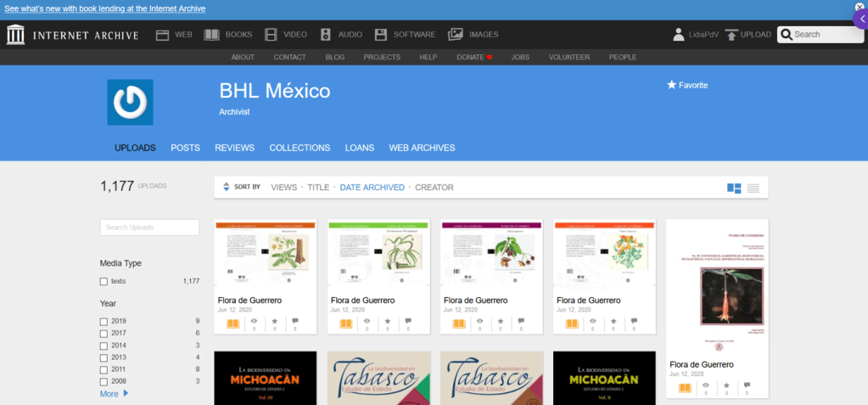Open the first Flora de Guerrero title
This screenshot has width=868, height=405.
coord(249,301)
